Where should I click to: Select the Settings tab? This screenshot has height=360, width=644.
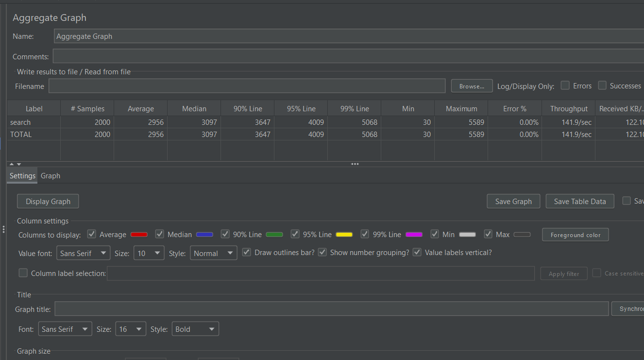click(22, 175)
